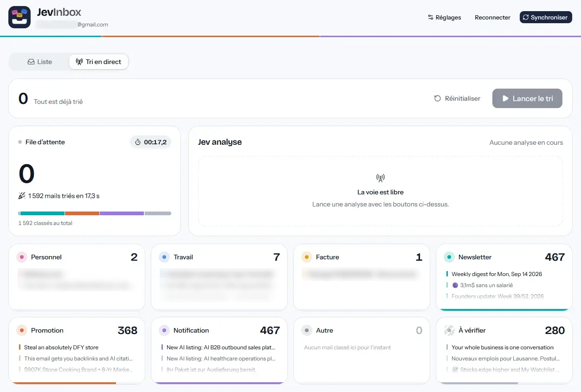Image resolution: width=581 pixels, height=392 pixels.
Task: Click the orange segment of the sorted progress bar
Action: [82, 213]
